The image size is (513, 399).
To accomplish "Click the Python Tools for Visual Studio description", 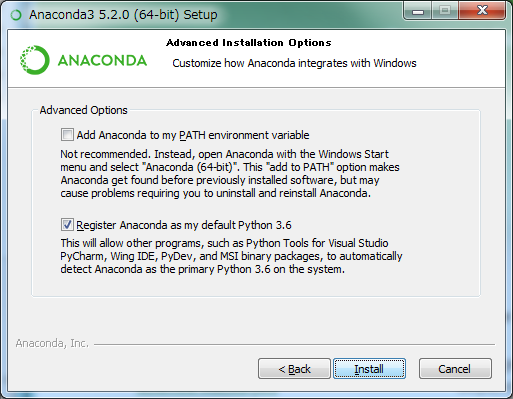I will pos(231,256).
